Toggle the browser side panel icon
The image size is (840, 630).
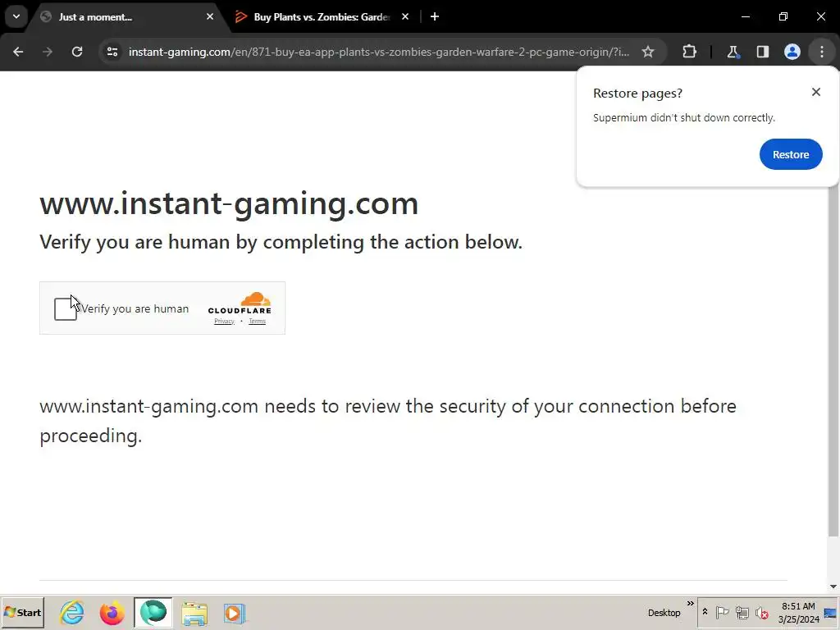point(762,52)
